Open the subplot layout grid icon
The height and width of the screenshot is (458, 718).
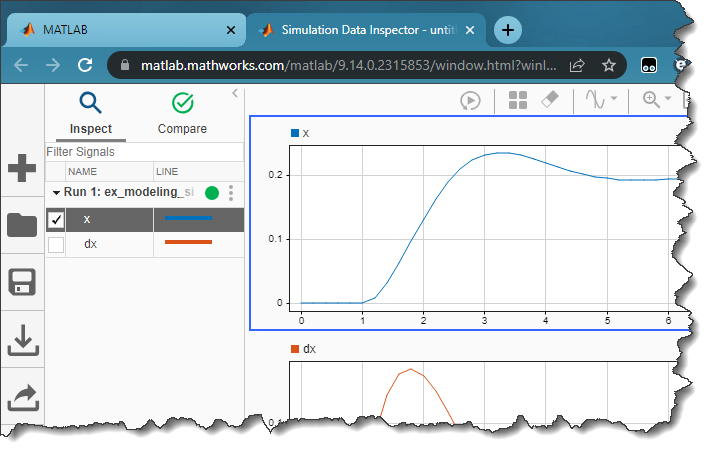point(518,100)
